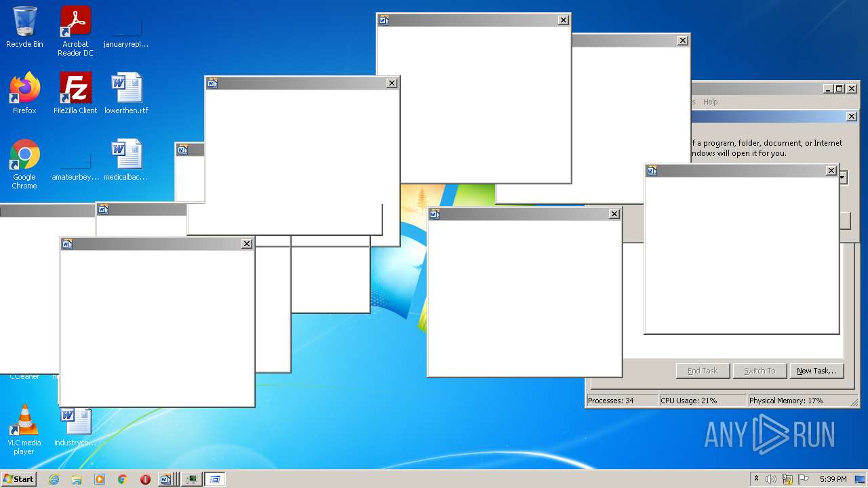Click the Show desktop button
Image resolution: width=868 pixels, height=488 pixels.
tap(860, 479)
